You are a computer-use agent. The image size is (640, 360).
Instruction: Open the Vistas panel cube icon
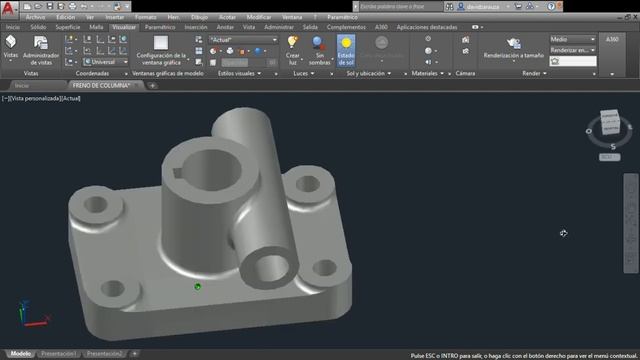pos(11,42)
